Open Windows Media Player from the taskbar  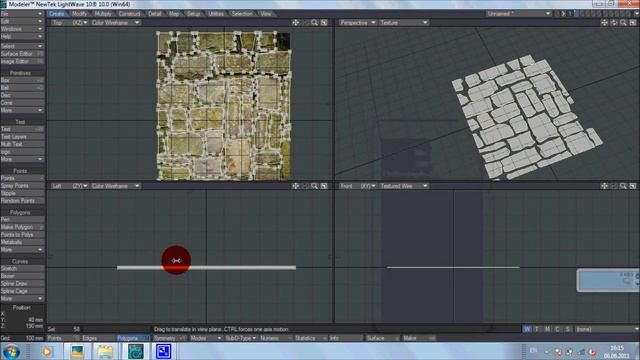[x=47, y=351]
